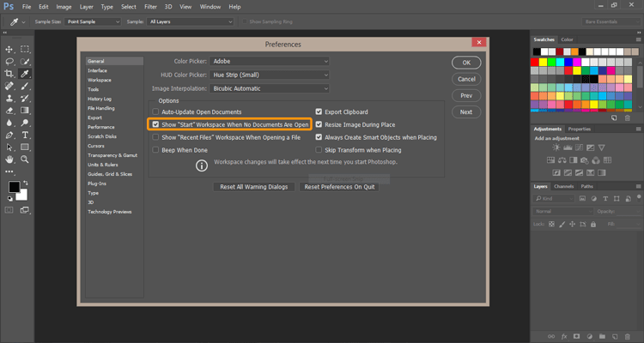
Task: Select the Spot Healing Brush tool
Action: [x=9, y=86]
